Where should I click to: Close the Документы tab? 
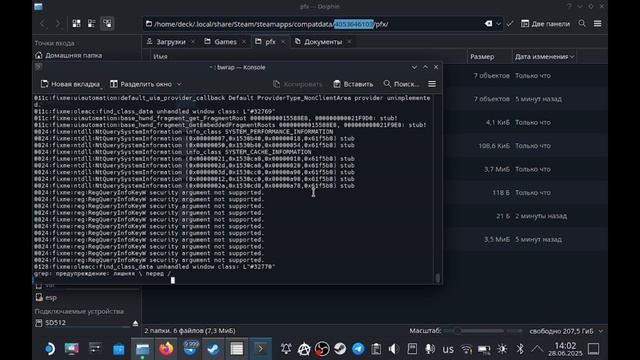click(x=349, y=42)
